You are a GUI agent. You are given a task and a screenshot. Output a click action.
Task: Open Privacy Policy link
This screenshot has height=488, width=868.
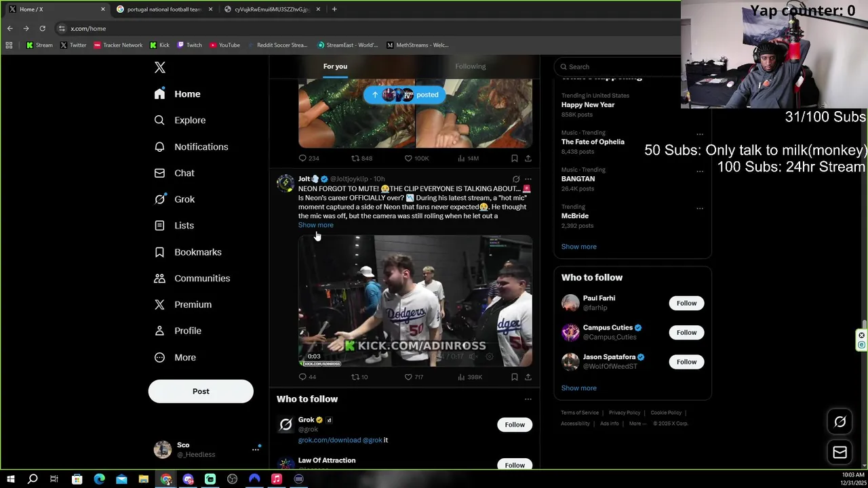[x=625, y=413]
